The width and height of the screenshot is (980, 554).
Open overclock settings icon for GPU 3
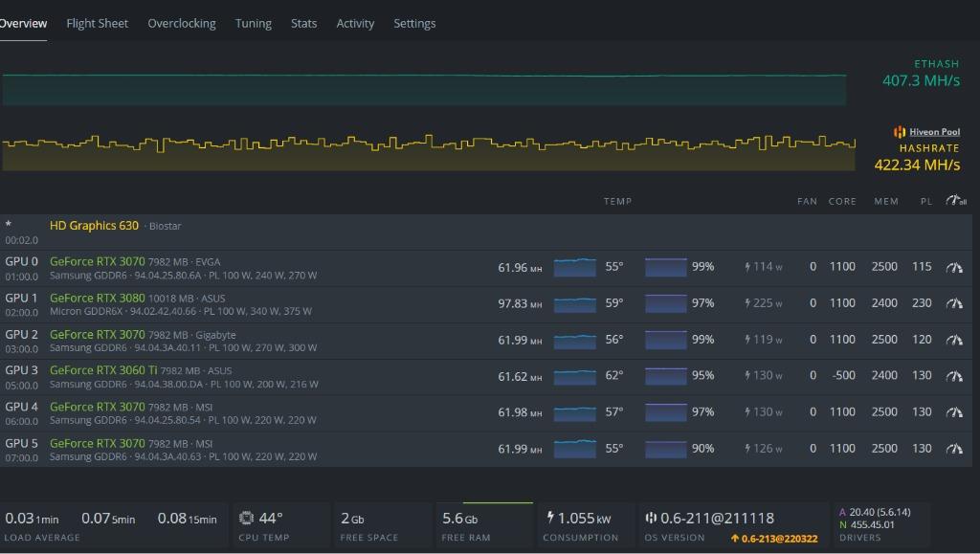(x=954, y=376)
